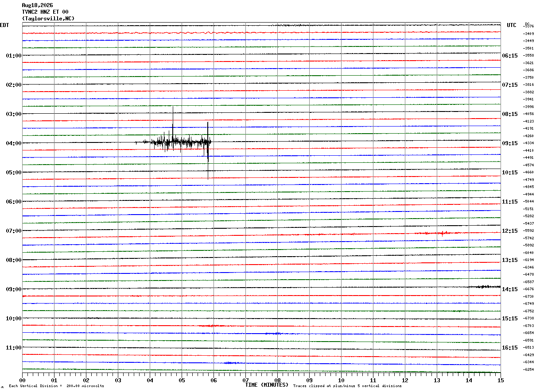The height and width of the screenshot is (392, 536).
Task: Click the '08' minute axis label
Action: point(278,380)
